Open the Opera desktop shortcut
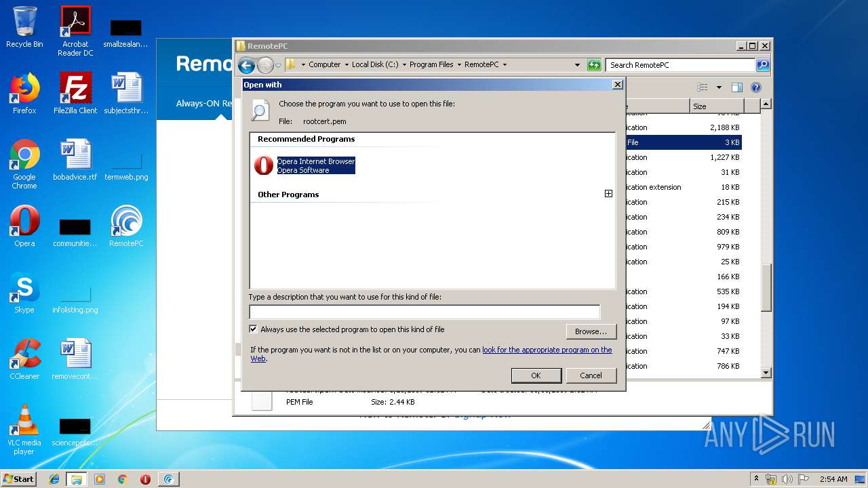The image size is (868, 488). [24, 226]
